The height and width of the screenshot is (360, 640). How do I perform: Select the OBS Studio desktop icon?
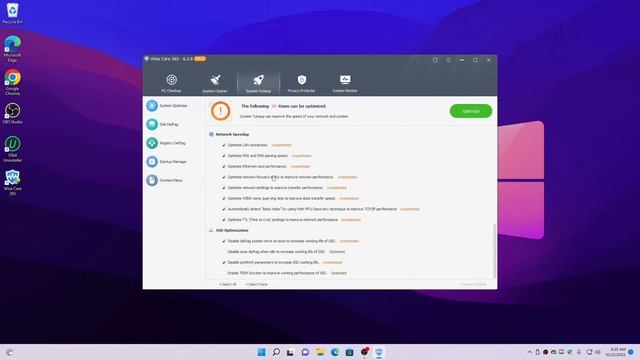(12, 113)
